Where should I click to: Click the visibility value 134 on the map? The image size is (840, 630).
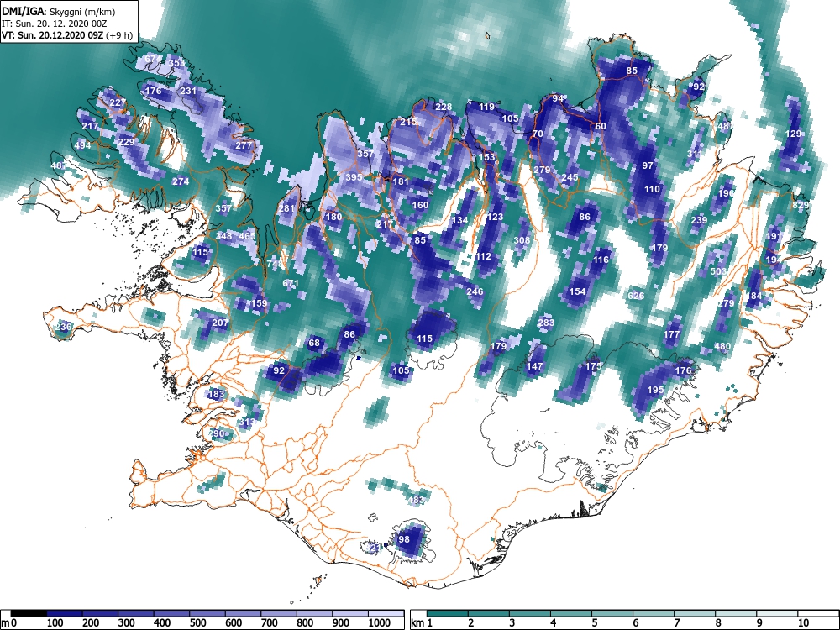[x=459, y=220]
